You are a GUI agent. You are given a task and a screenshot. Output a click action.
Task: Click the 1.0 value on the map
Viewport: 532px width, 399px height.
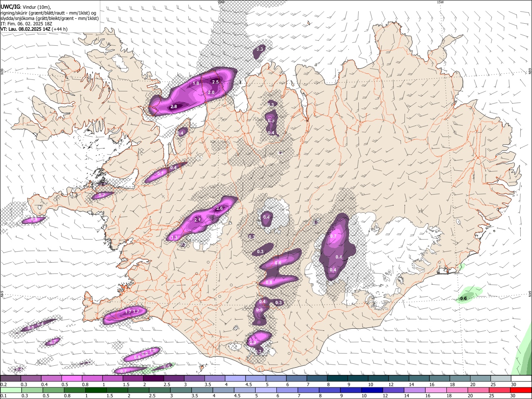(152, 351)
